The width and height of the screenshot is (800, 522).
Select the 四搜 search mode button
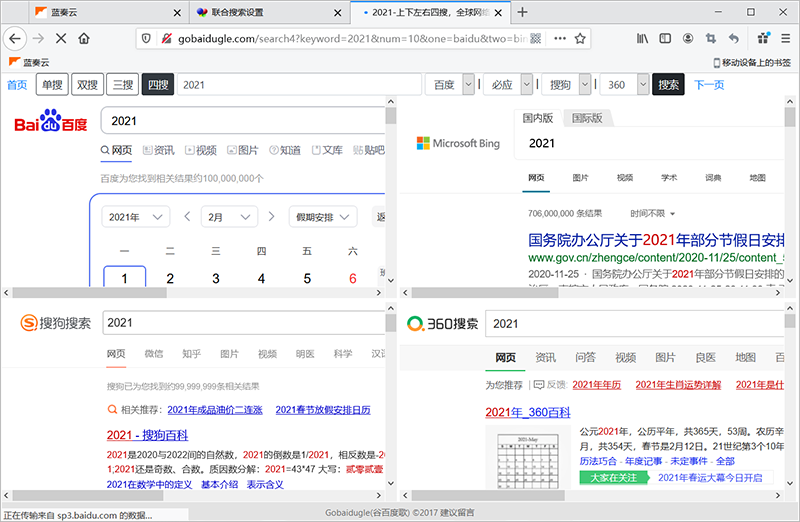tap(157, 85)
